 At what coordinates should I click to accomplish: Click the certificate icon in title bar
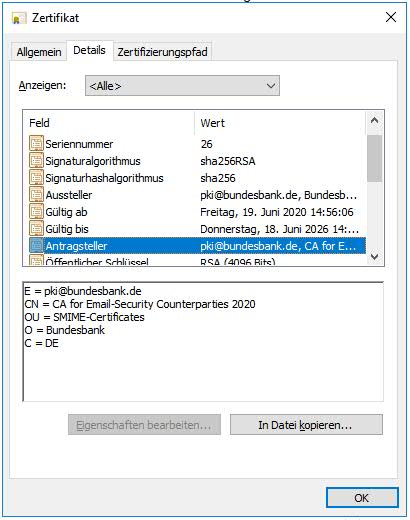[x=19, y=18]
